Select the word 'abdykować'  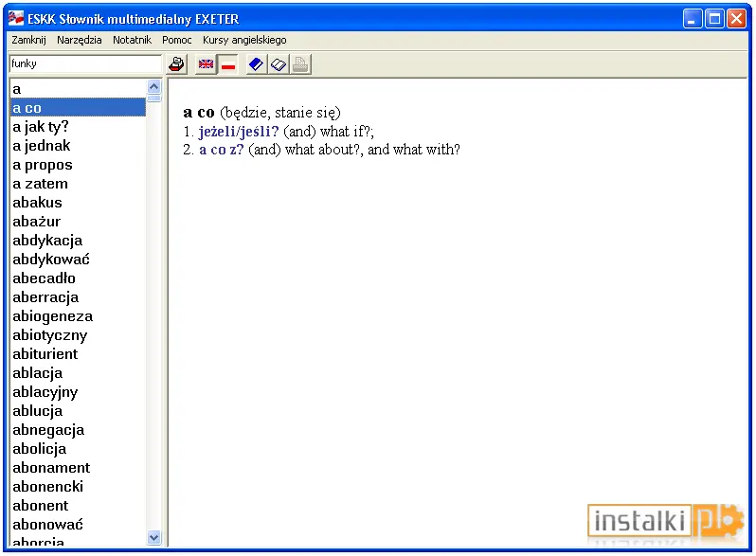coord(78,259)
